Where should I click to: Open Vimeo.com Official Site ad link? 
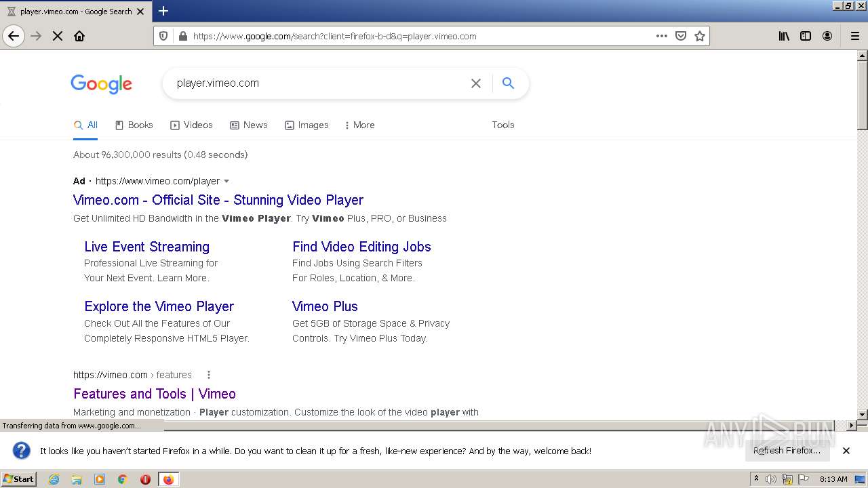coord(218,200)
